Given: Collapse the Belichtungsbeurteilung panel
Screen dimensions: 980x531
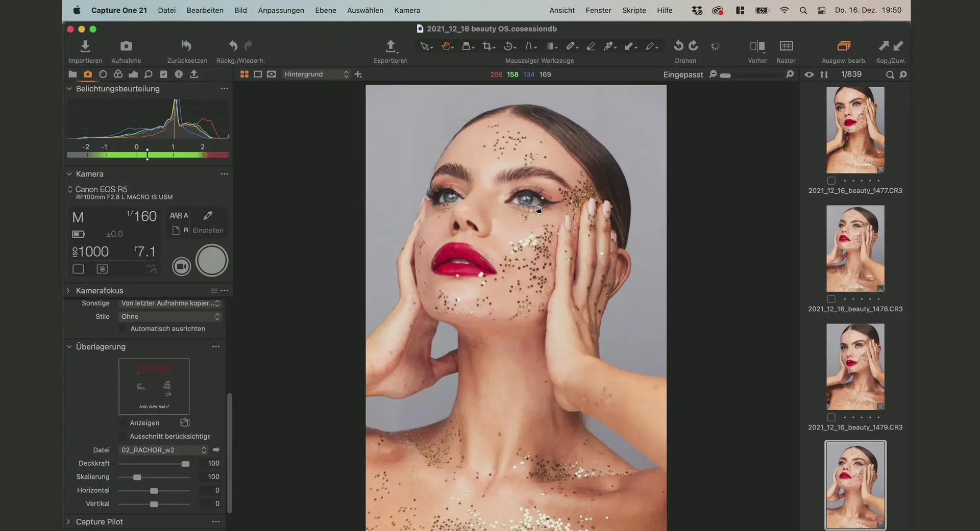Looking at the screenshot, I should coord(69,89).
